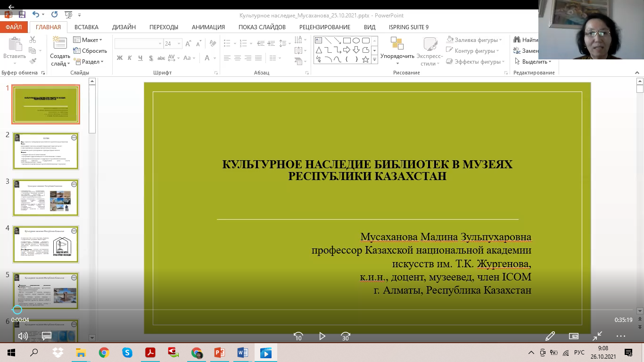The width and height of the screenshot is (644, 362).
Task: Toggle Justify paragraph alignment
Action: click(x=258, y=58)
